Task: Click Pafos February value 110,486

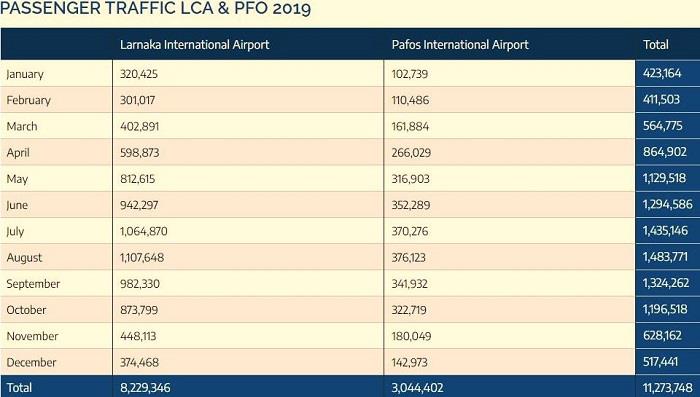Action: click(410, 100)
